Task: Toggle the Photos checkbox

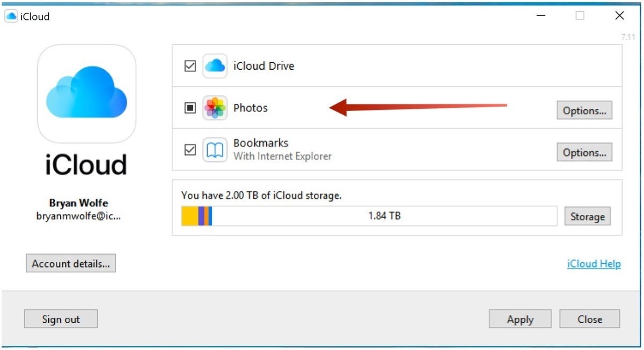Action: (x=190, y=108)
